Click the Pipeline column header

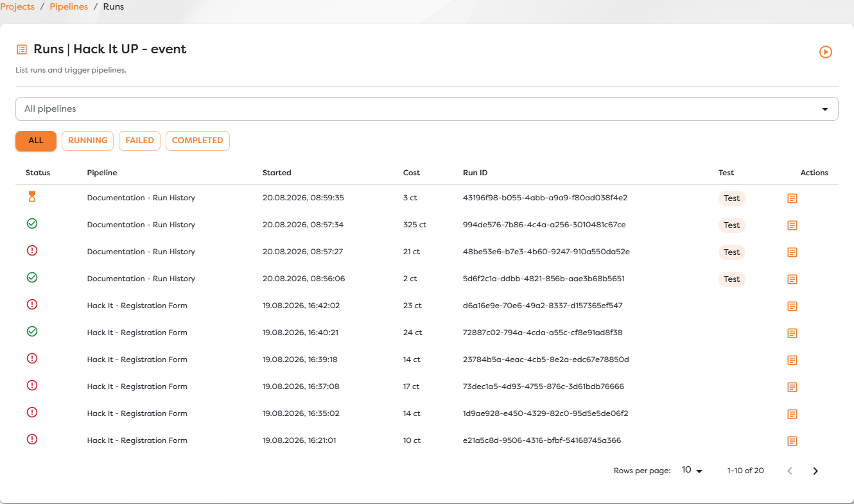[x=102, y=173]
